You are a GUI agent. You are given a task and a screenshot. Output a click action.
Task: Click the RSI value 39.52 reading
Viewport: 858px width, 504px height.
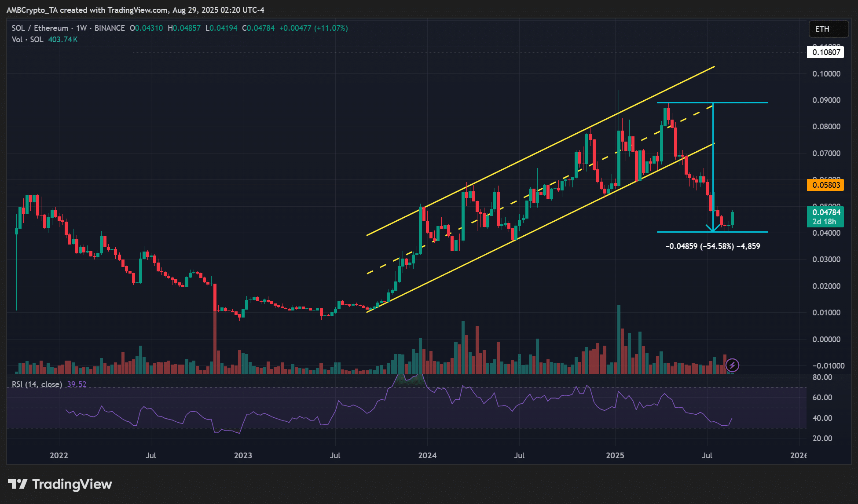tap(77, 384)
